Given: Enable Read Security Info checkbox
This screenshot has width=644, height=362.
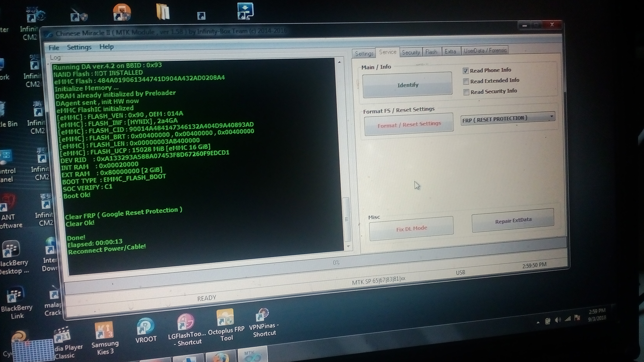Looking at the screenshot, I should tap(466, 92).
